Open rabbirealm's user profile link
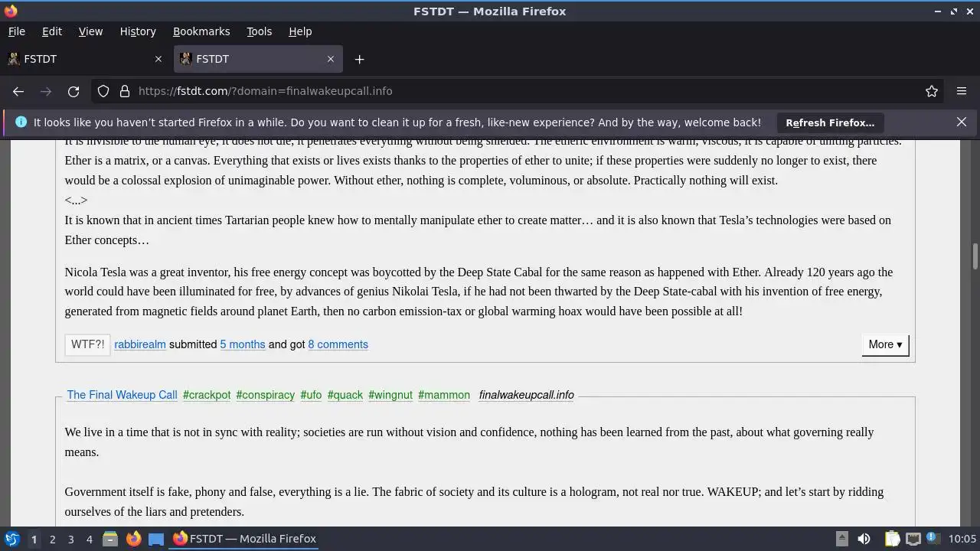 click(x=140, y=344)
